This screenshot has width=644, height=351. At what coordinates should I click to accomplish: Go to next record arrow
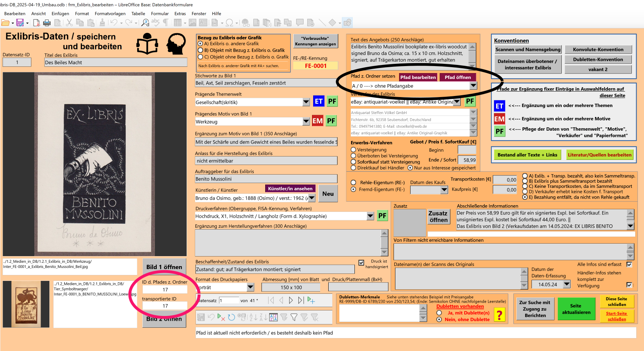point(291,300)
